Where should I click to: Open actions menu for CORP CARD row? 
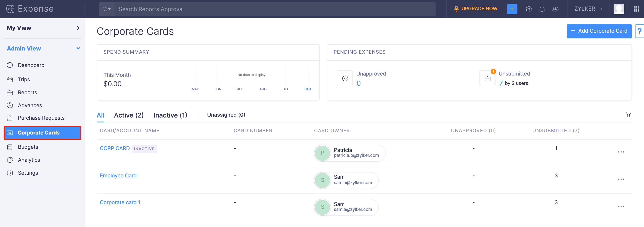coord(622,152)
